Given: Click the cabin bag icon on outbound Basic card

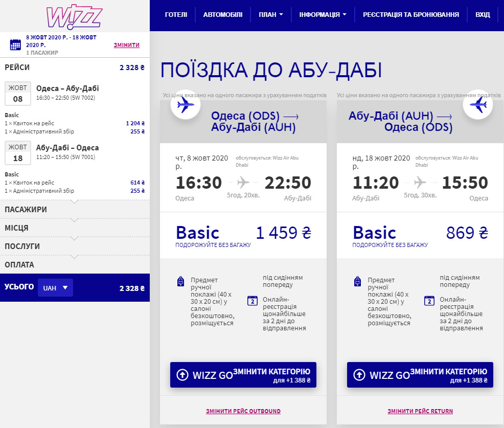Looking at the screenshot, I should point(180,280).
